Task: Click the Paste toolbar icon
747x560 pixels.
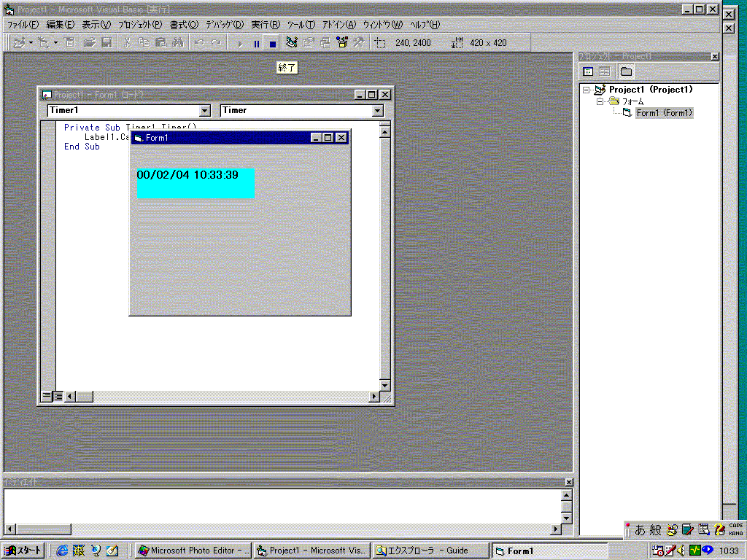Action: (x=161, y=43)
